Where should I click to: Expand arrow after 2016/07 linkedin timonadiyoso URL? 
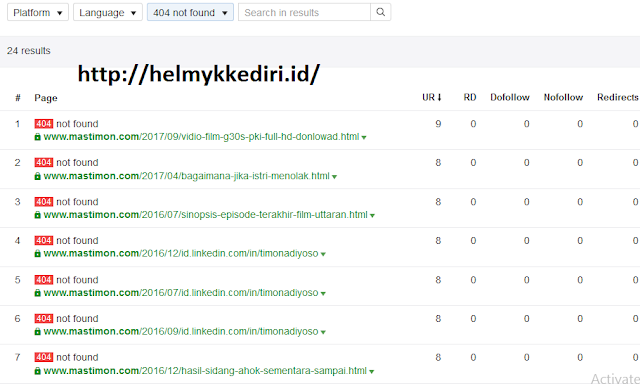pyautogui.click(x=323, y=293)
